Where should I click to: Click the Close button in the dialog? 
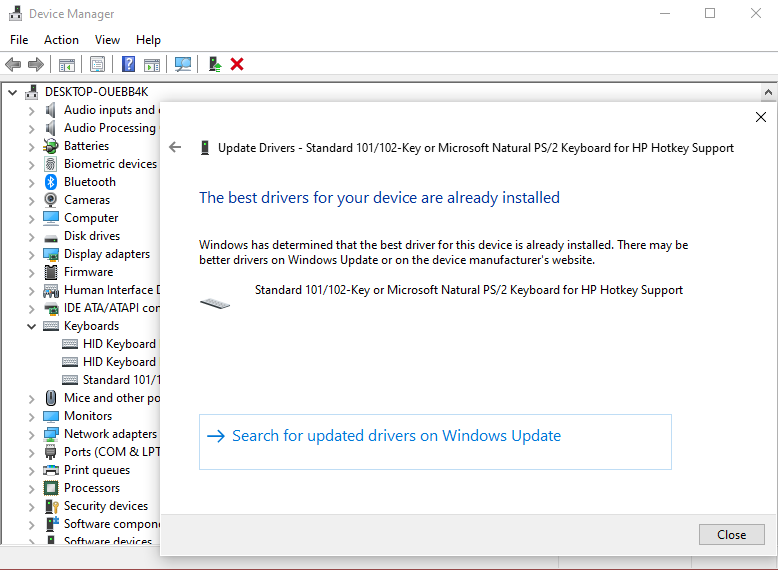tap(731, 534)
